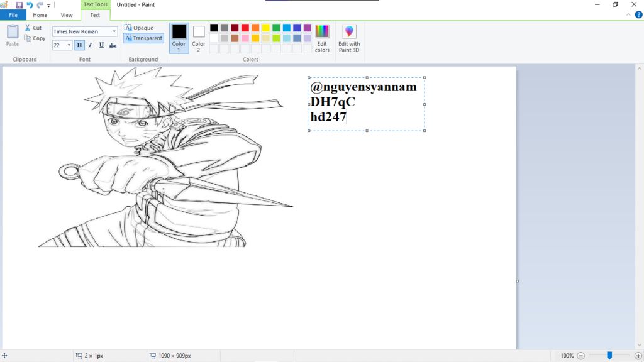
Task: Click the canvas right-edge resize handle
Action: [518, 281]
